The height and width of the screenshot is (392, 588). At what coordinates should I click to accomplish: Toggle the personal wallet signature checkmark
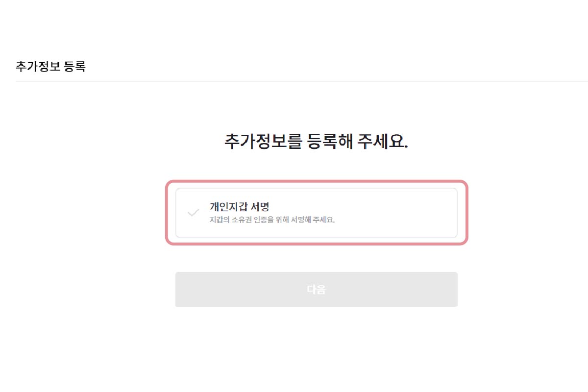pyautogui.click(x=194, y=213)
